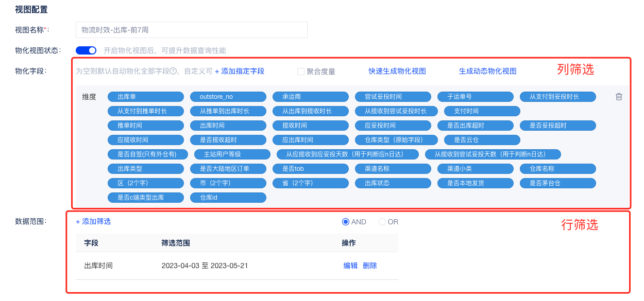Click the 是否茅台仓 dimension tag
The width and height of the screenshot is (644, 301).
click(x=558, y=183)
